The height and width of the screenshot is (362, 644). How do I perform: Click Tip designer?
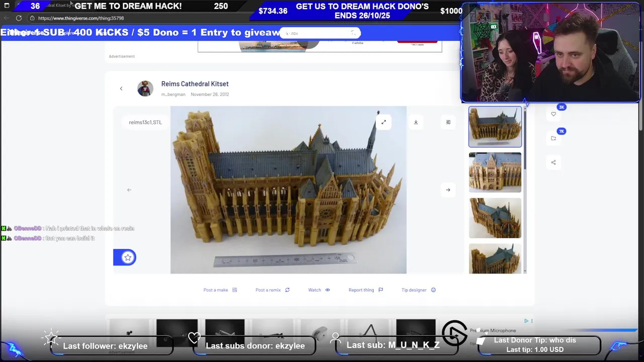[419, 290]
